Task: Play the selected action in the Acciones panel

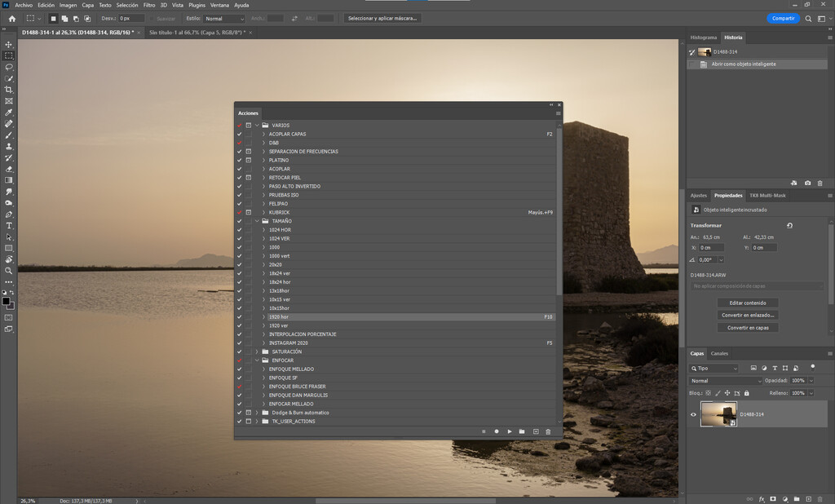Action: (510, 431)
